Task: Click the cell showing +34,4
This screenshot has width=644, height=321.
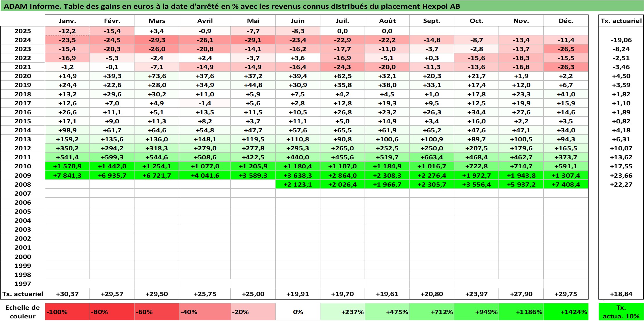Action: click(x=476, y=112)
